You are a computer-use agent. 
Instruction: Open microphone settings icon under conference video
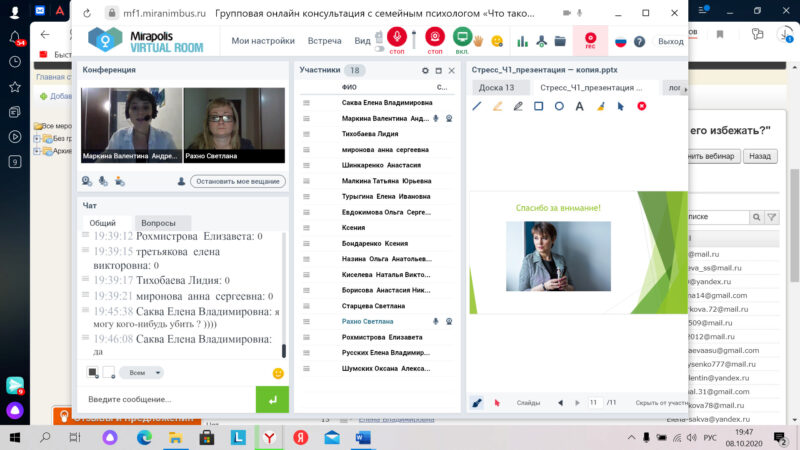(x=103, y=181)
